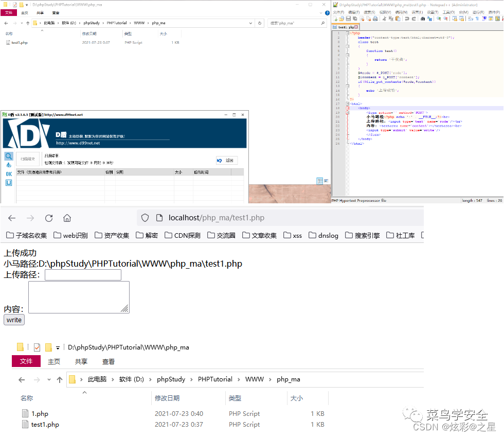This screenshot has height=437, width=504.
Task: Collapse the <?php fold marker on line 1
Action: 348,33
